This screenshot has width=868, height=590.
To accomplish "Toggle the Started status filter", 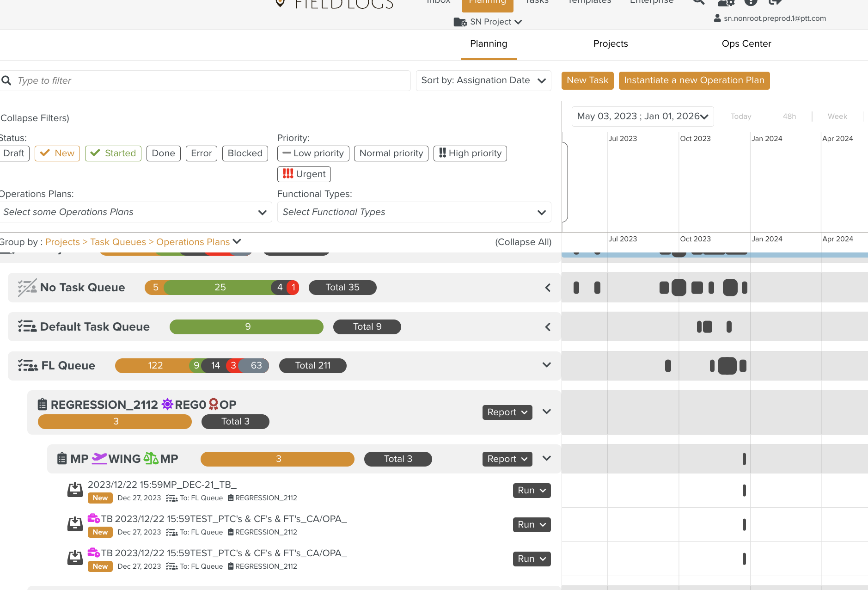I will click(x=113, y=154).
